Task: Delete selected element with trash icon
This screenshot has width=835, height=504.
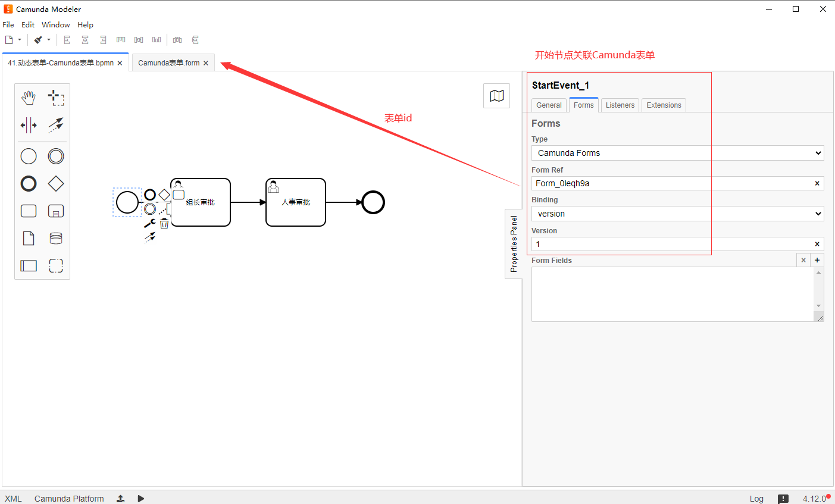Action: point(164,223)
